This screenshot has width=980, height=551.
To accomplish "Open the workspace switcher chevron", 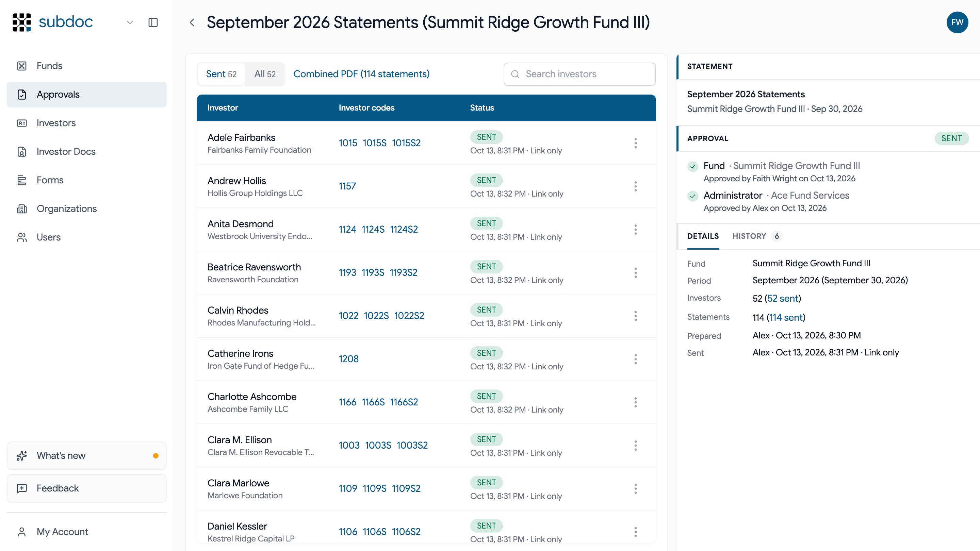I will 130,22.
